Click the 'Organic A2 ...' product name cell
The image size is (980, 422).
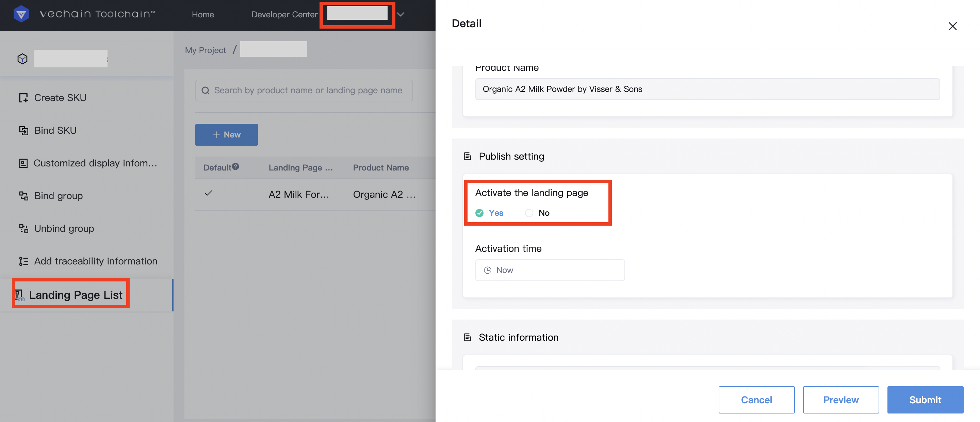point(384,194)
